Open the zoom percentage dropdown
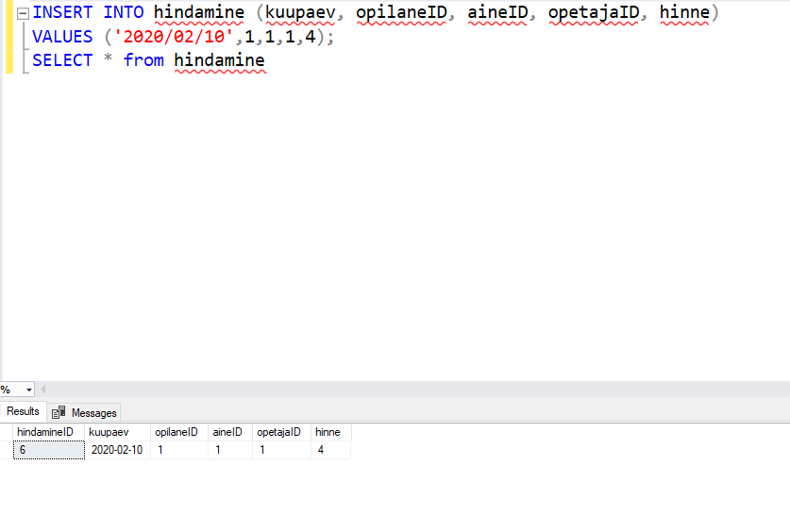790x532 pixels. point(28,390)
